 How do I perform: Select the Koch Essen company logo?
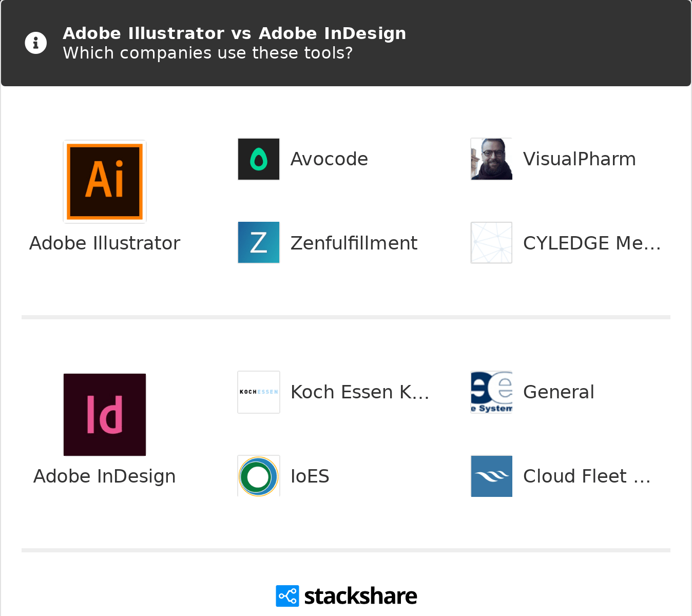click(258, 392)
